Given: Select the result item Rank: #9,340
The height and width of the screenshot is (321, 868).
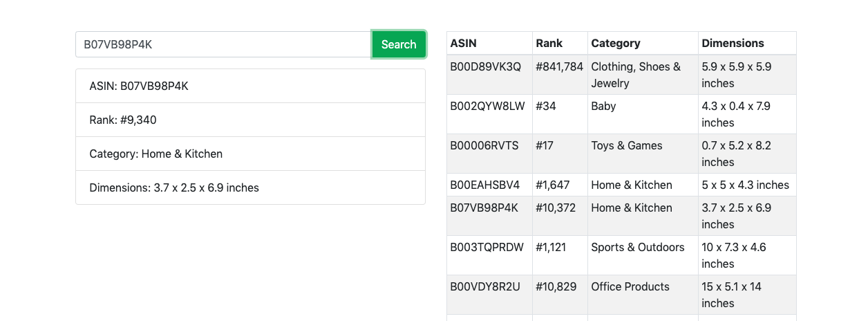Looking at the screenshot, I should tap(250, 120).
